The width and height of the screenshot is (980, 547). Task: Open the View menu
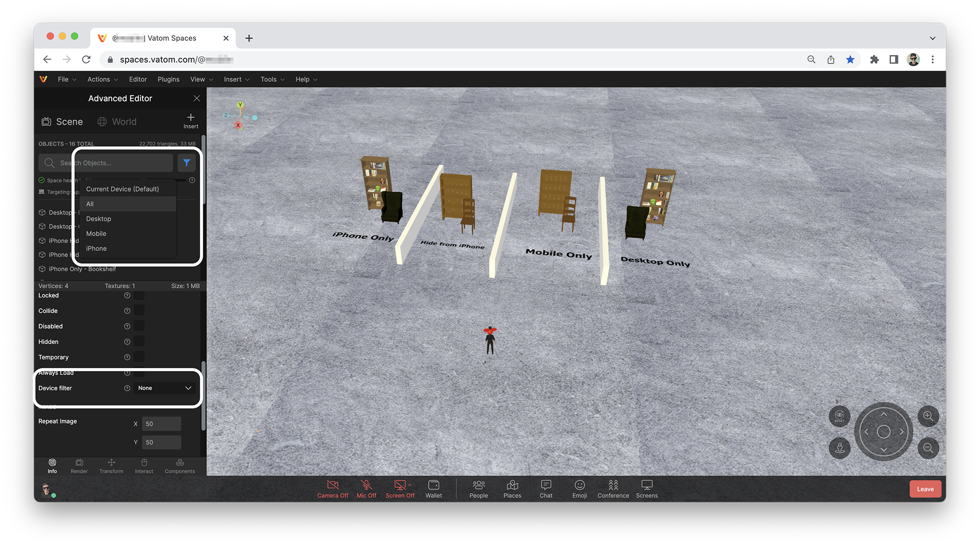tap(201, 79)
